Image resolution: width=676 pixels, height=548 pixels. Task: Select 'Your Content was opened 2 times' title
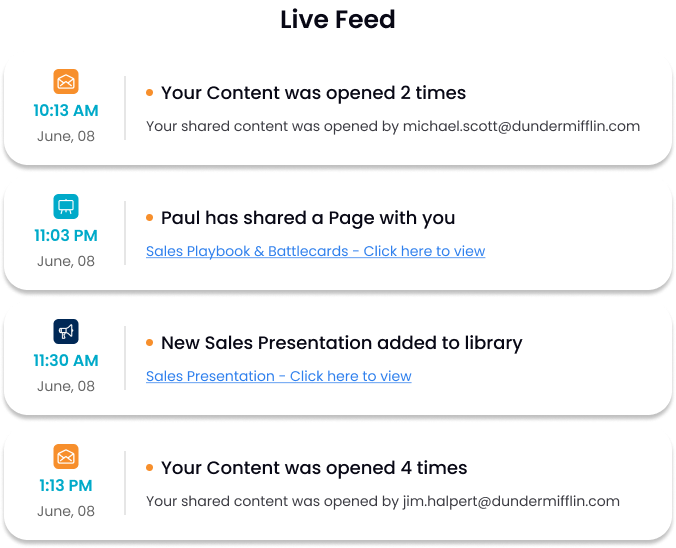point(313,93)
